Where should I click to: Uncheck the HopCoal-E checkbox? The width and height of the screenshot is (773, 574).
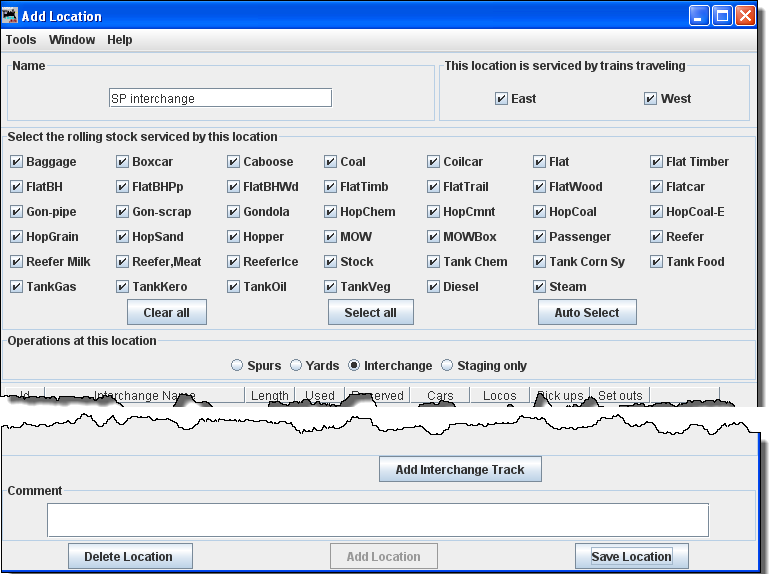(x=657, y=212)
